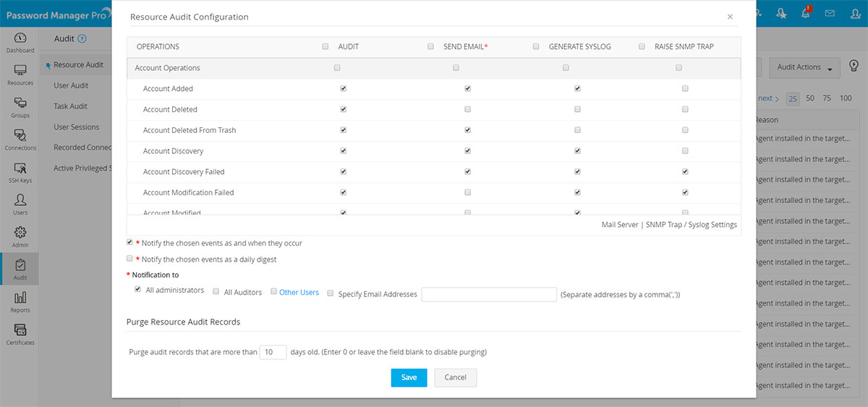Click the lightbulb tips icon
Screen dimensions: 868x407
854,67
